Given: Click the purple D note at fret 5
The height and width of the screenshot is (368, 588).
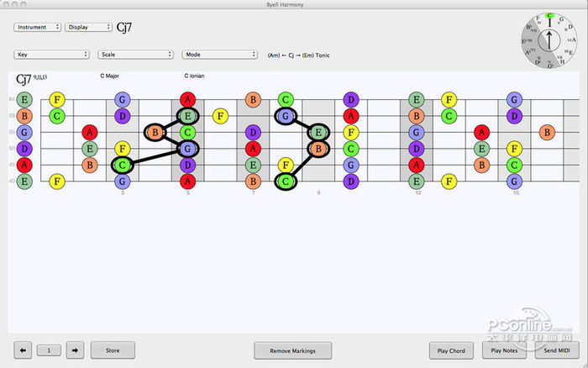Looking at the screenshot, I should coord(187,165).
